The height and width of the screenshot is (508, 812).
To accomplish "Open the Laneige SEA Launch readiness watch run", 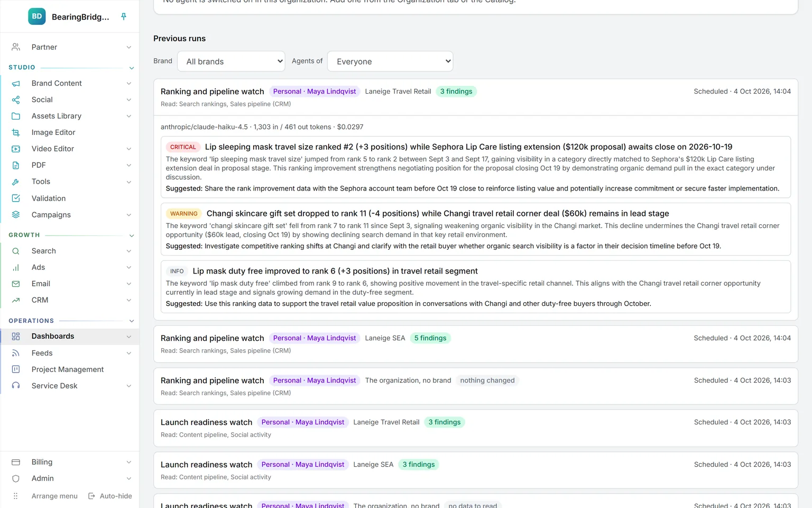I will (x=475, y=470).
